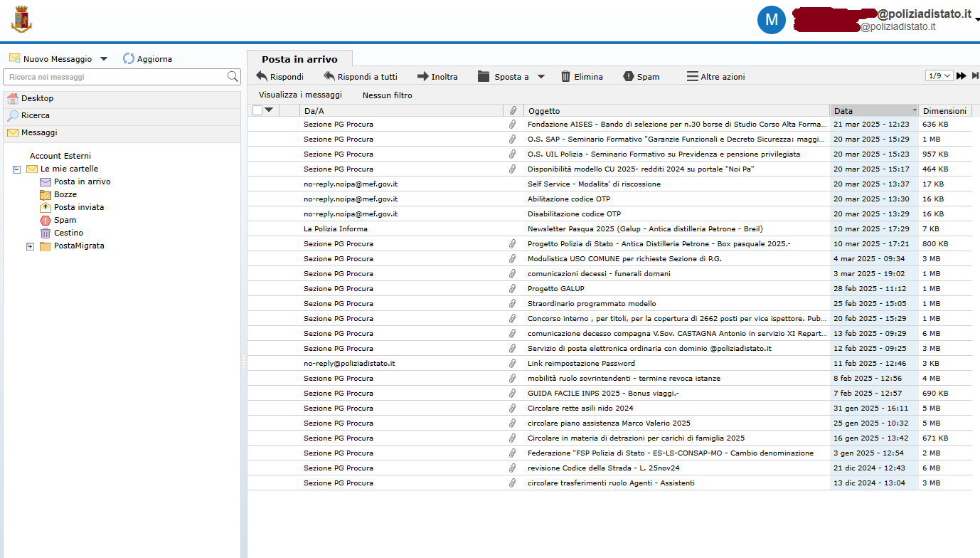
Task: Open the Sposta a dropdown arrow
Action: 540,76
